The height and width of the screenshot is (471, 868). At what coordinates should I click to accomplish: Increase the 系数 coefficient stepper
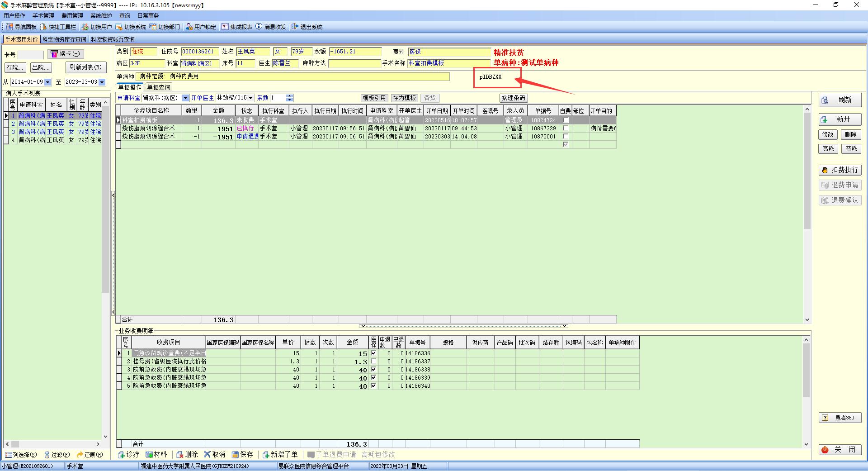point(290,96)
